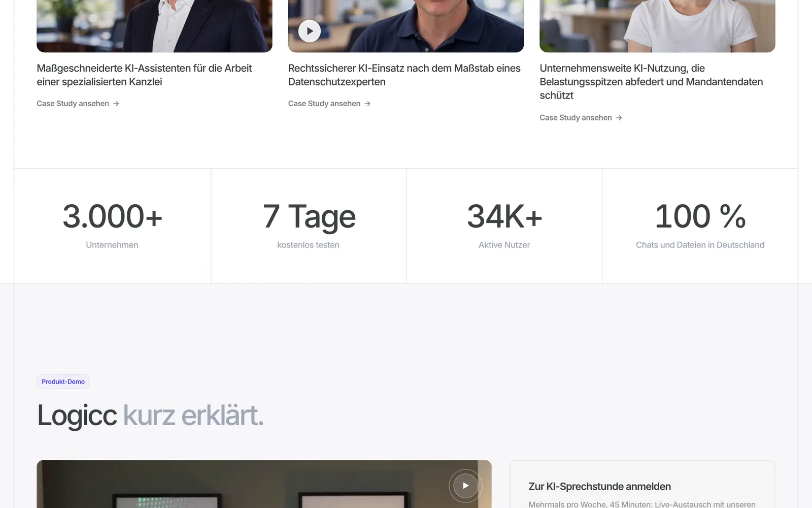Click heading 'Rechtssicherer KI-Einsatz nach dem Maßstab'

click(404, 75)
